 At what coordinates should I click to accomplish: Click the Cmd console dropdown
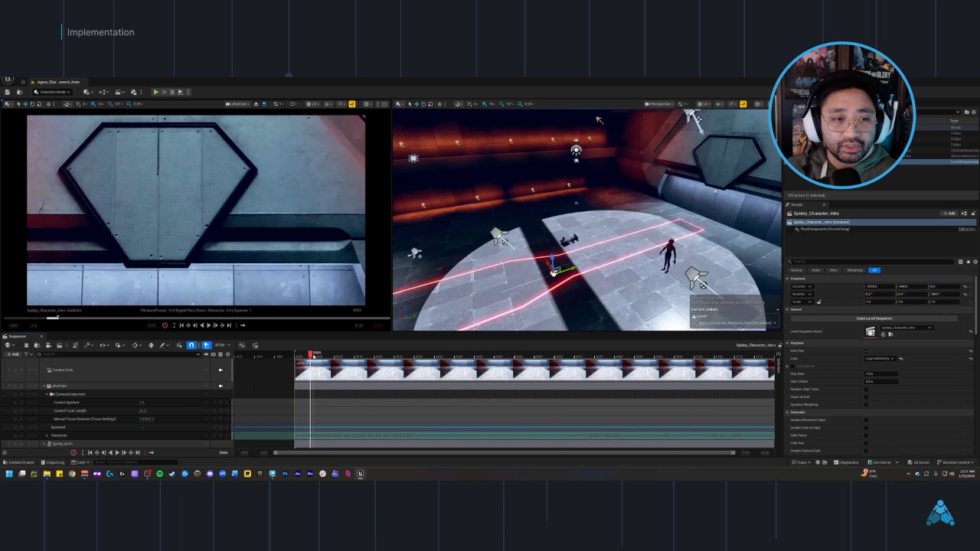(x=80, y=462)
